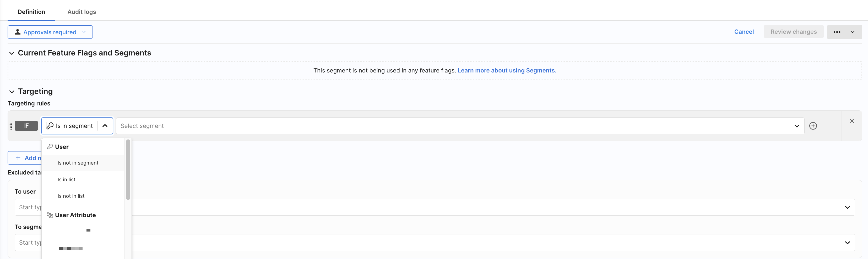This screenshot has width=868, height=259.
Task: Click the key icon next to User header
Action: point(50,147)
